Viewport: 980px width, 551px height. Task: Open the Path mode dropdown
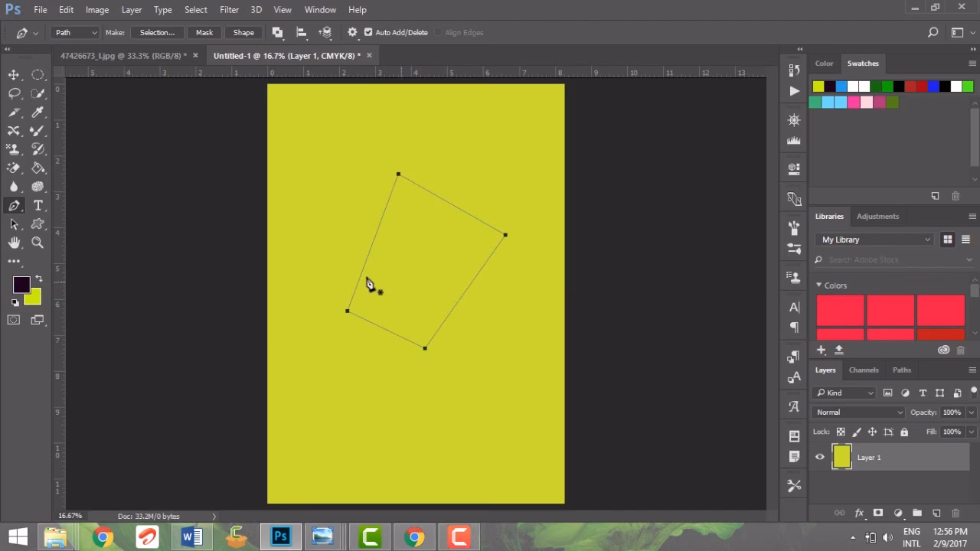point(74,32)
